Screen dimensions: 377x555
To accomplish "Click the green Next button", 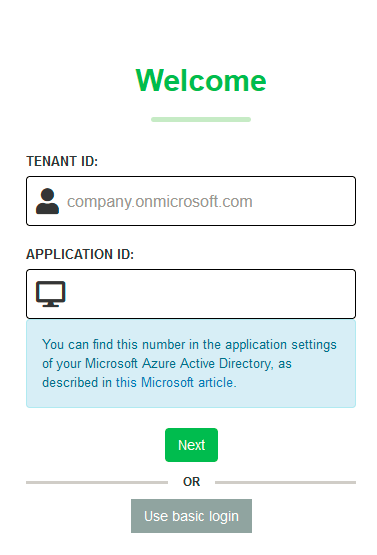I will (191, 445).
